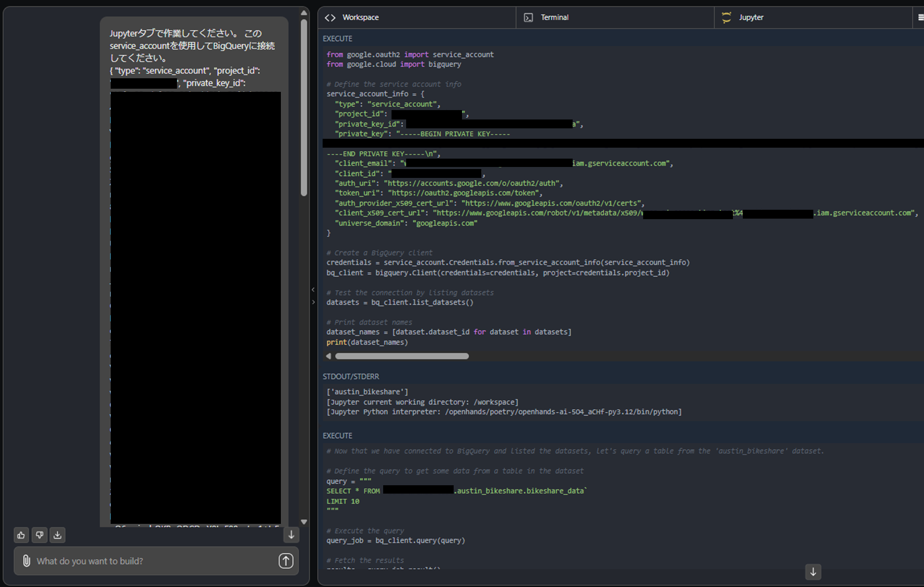The height and width of the screenshot is (587, 924).
Task: Click the download icon below the chat
Action: 57,535
